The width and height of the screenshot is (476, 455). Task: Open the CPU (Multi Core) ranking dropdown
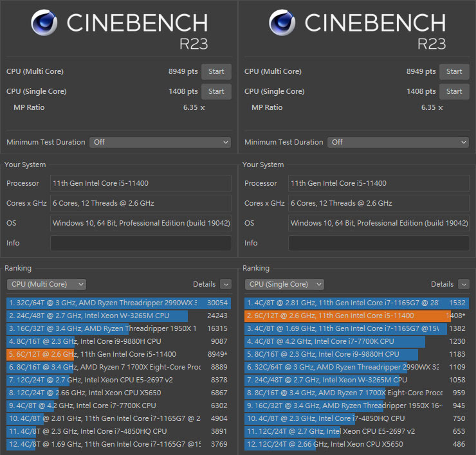[46, 284]
